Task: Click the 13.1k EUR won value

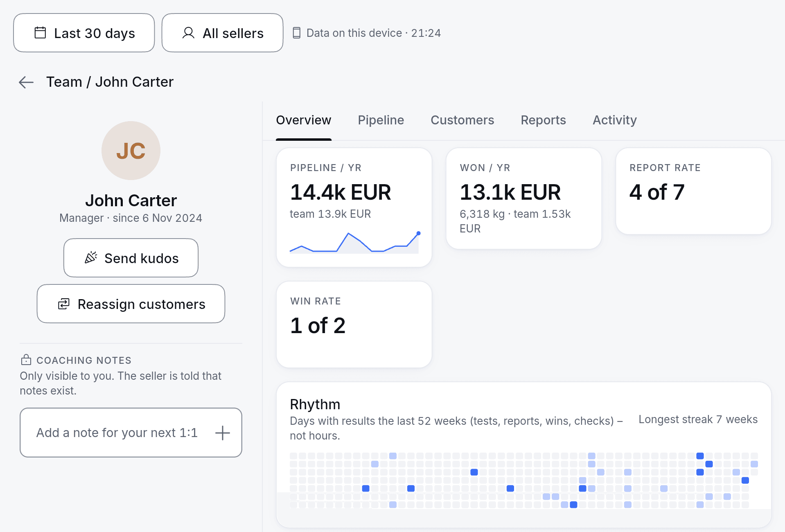Action: point(510,192)
